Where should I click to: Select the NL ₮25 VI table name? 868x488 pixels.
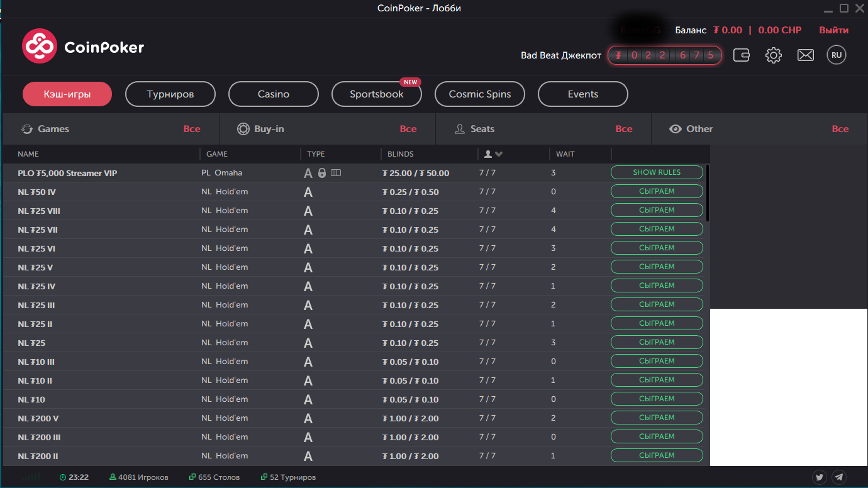(36, 249)
